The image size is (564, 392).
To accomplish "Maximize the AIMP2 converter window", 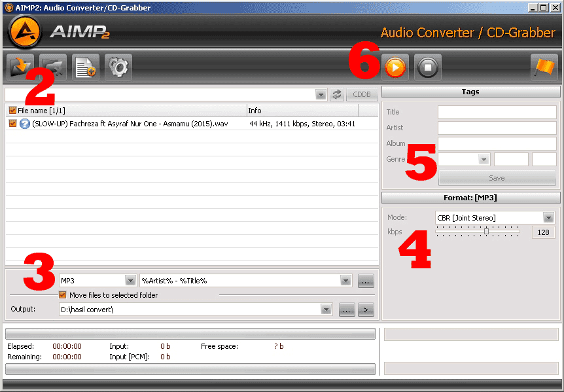I will click(544, 8).
